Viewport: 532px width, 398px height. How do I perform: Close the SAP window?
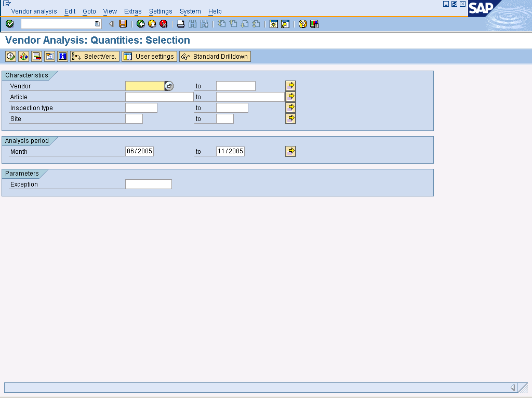pyautogui.click(x=462, y=4)
